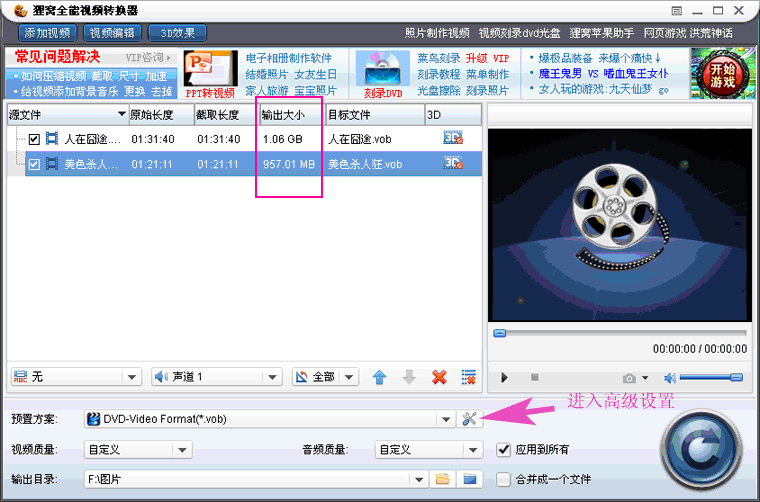Image resolution: width=760 pixels, height=502 pixels.
Task: Click 输出大小 column header
Action: click(292, 115)
